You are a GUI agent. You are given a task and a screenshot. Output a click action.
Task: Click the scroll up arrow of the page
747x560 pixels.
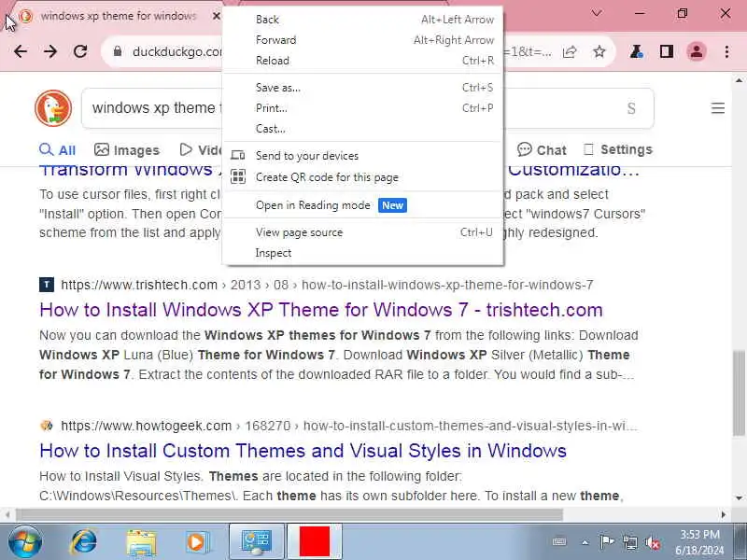[739, 80]
